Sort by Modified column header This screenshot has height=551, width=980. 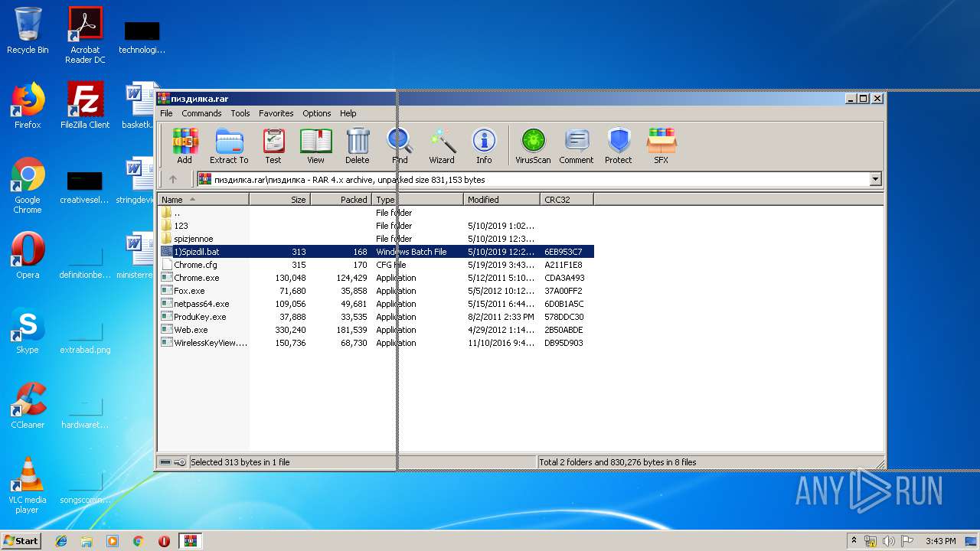[501, 199]
